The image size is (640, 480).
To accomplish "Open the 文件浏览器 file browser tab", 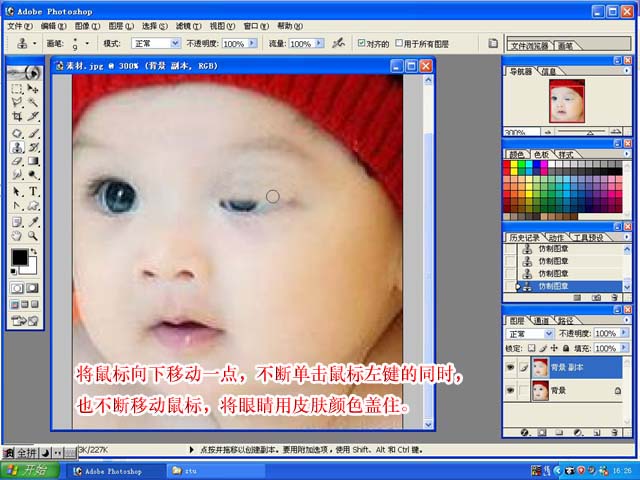I will (529, 46).
